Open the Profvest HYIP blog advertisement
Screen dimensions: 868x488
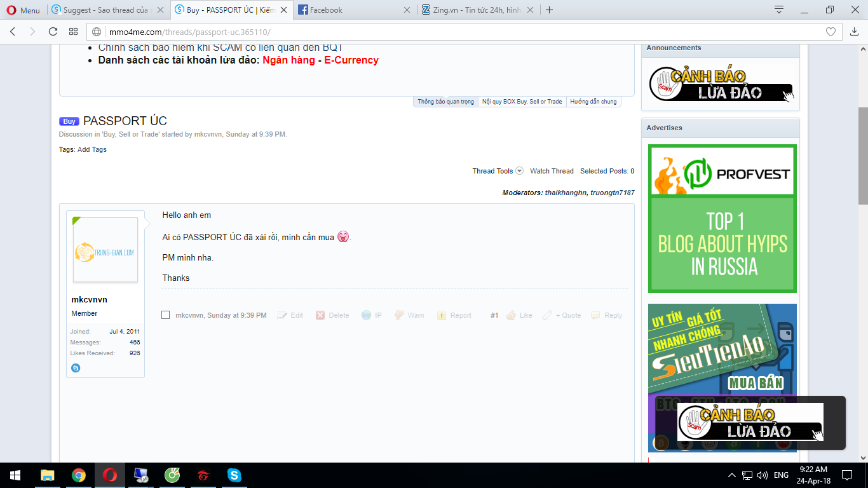[722, 219]
